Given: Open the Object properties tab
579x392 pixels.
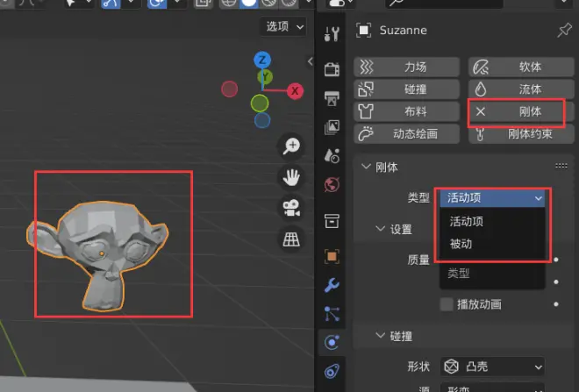Looking at the screenshot, I should [332, 256].
